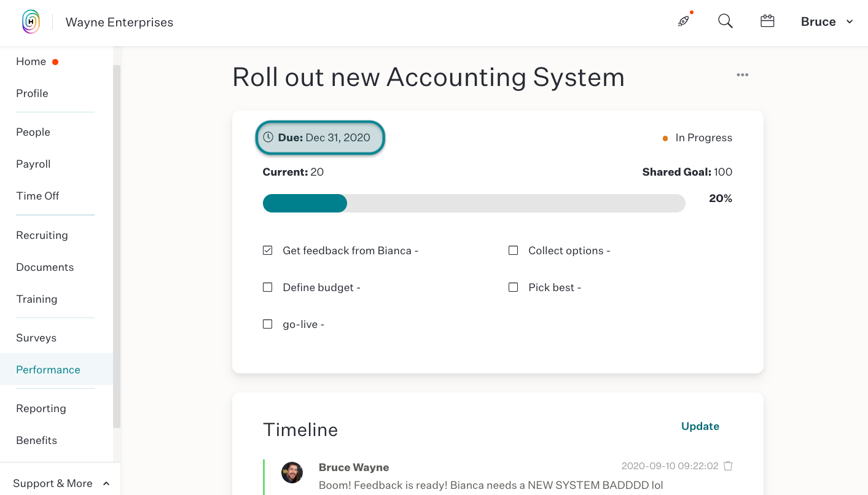Mark the go-live checkbox
868x495 pixels.
click(x=268, y=324)
